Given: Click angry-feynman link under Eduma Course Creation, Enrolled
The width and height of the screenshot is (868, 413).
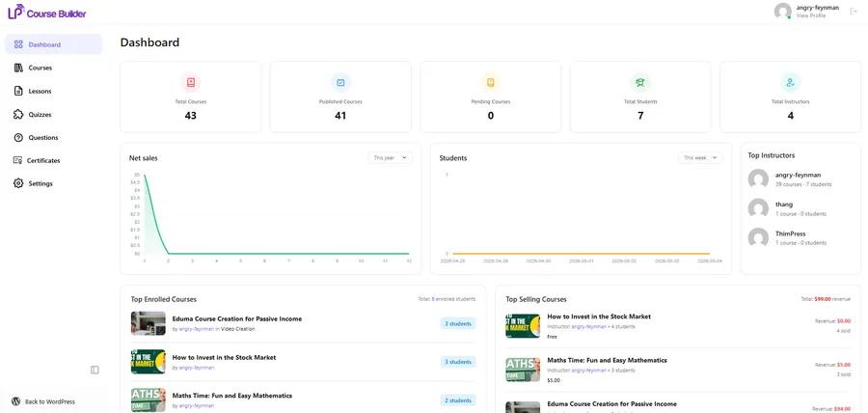Looking at the screenshot, I should 196,329.
